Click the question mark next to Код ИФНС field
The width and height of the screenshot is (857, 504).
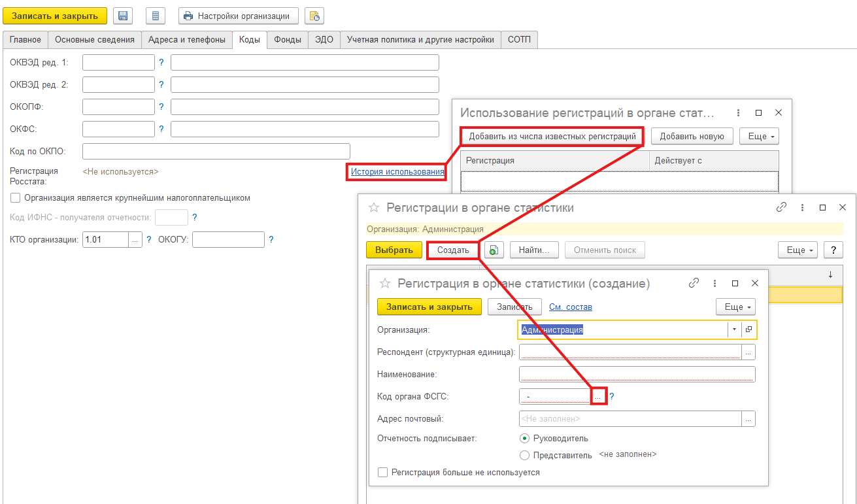[x=194, y=218]
